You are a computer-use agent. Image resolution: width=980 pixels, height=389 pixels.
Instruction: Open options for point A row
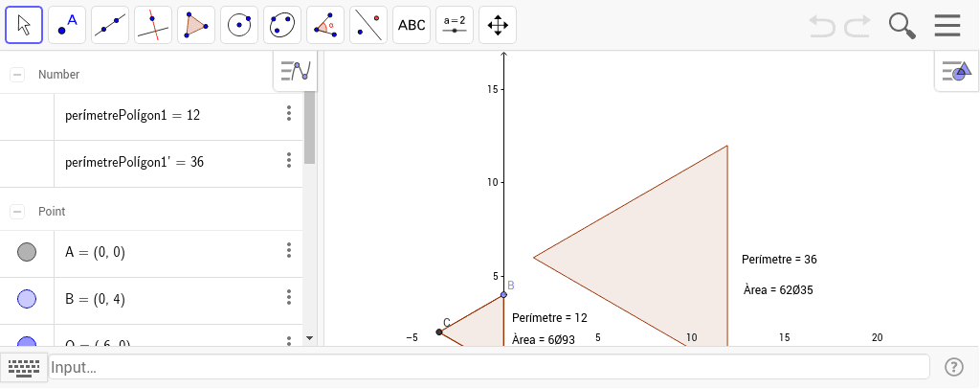click(x=289, y=250)
